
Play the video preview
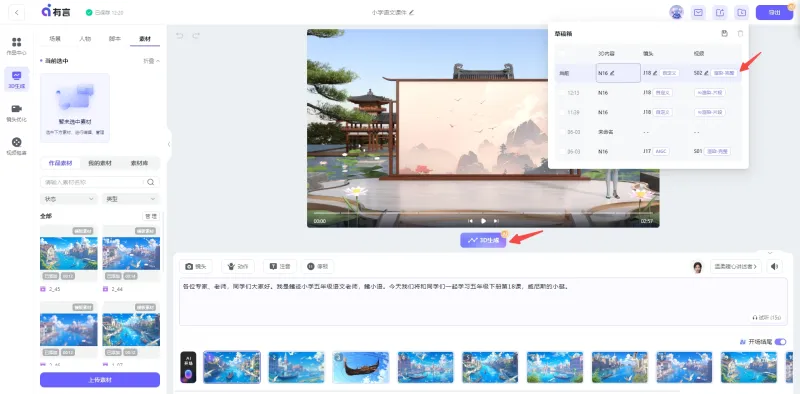pyautogui.click(x=483, y=221)
